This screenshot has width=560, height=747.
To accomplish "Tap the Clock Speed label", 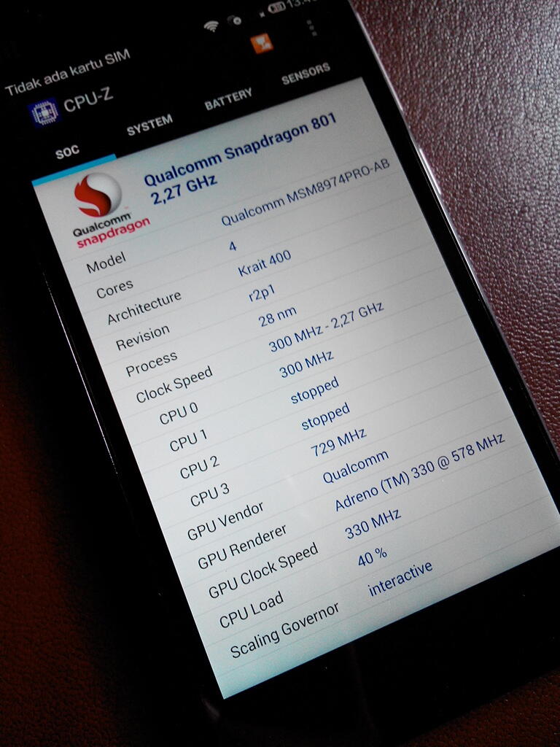I will [174, 385].
